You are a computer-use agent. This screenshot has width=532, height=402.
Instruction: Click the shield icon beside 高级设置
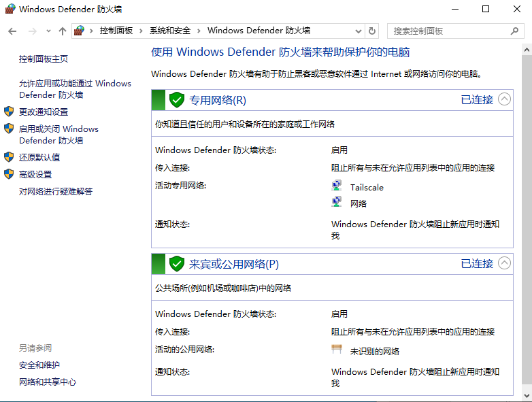(9, 174)
